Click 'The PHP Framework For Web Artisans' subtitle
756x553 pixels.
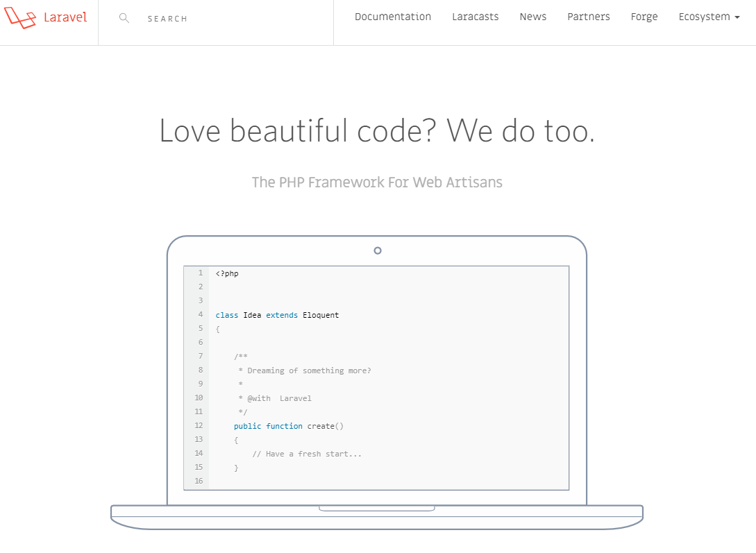(x=377, y=182)
